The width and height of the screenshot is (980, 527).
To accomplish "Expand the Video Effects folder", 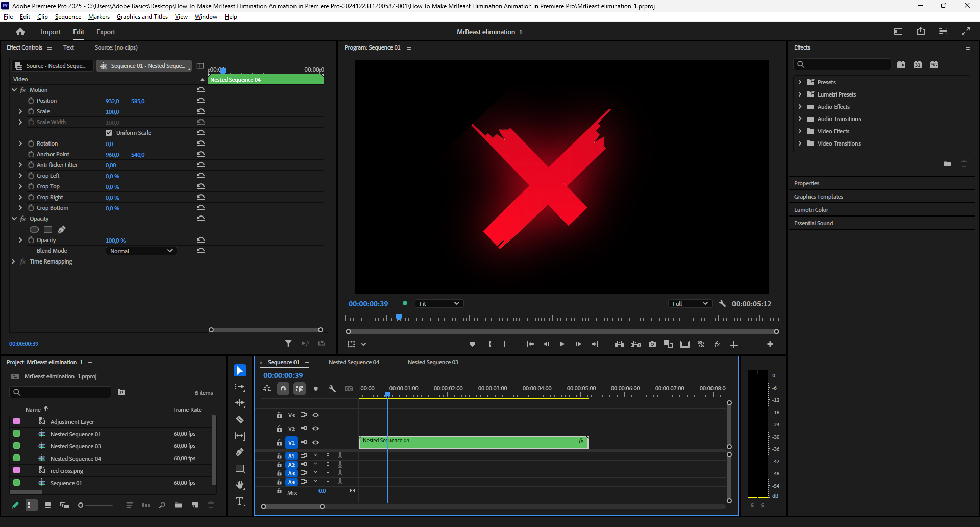I will coord(800,131).
